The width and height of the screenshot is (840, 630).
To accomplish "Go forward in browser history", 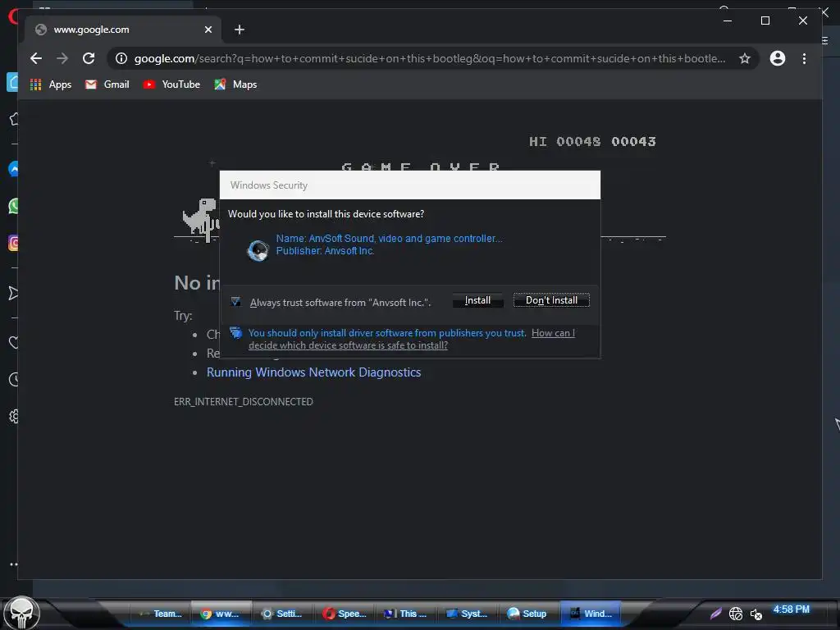I will 62,58.
